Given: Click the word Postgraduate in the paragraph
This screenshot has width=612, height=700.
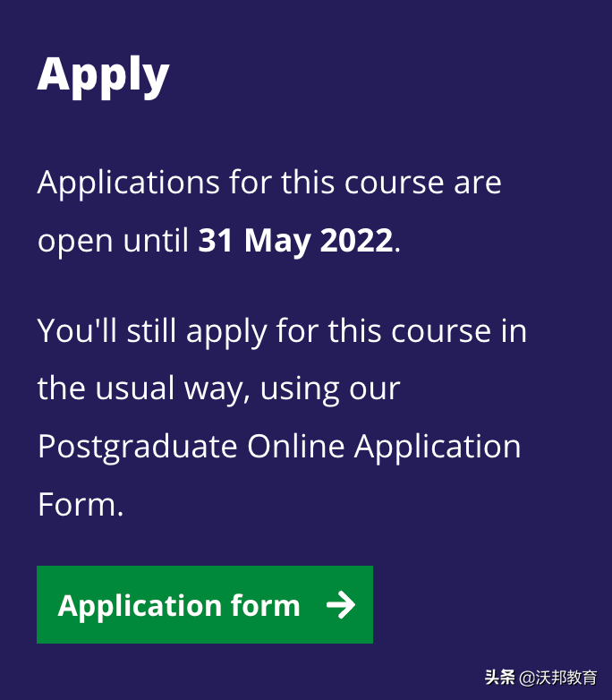Looking at the screenshot, I should (x=138, y=446).
